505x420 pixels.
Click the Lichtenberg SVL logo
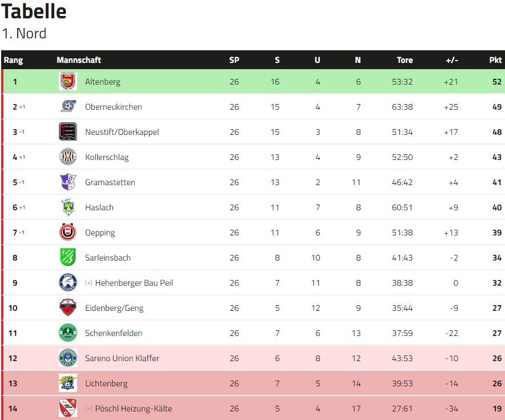68,383
